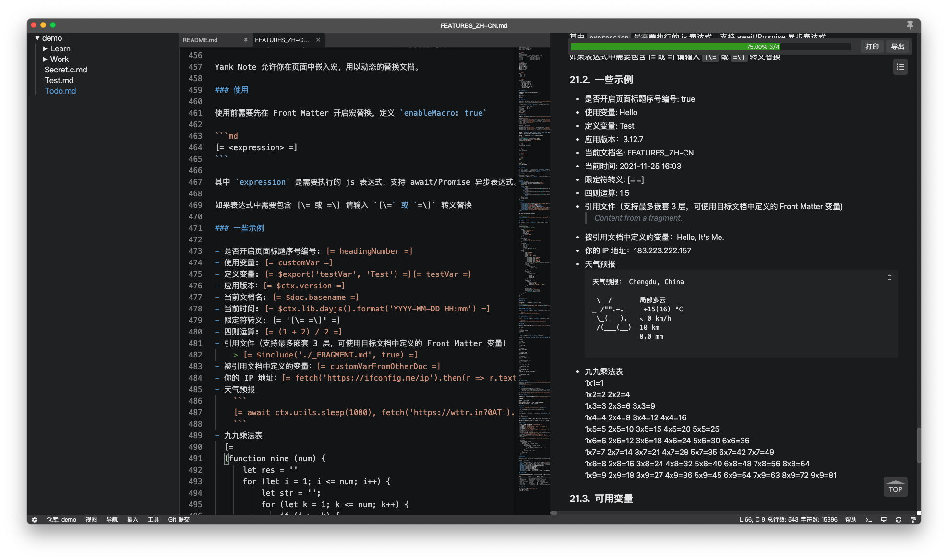Screen dimensions: 948x560
Task: Click the headingNumber macro on line 473
Action: [x=369, y=251]
